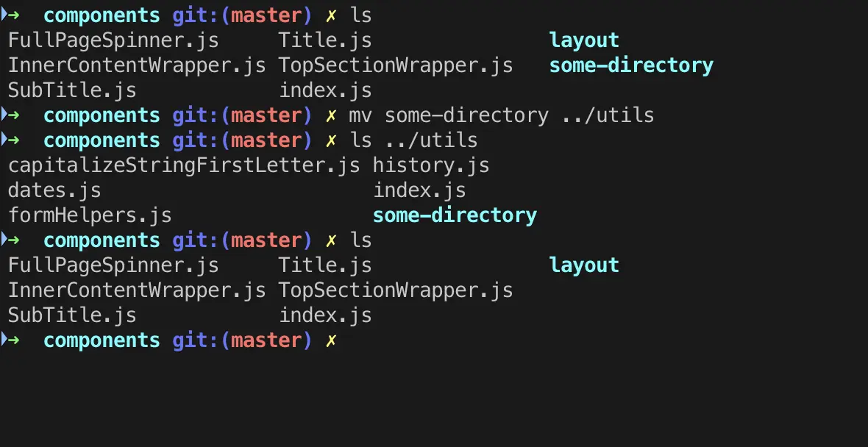Image resolution: width=868 pixels, height=447 pixels.
Task: Select capitalizeStringFirstLetter.js file name
Action: 184,166
